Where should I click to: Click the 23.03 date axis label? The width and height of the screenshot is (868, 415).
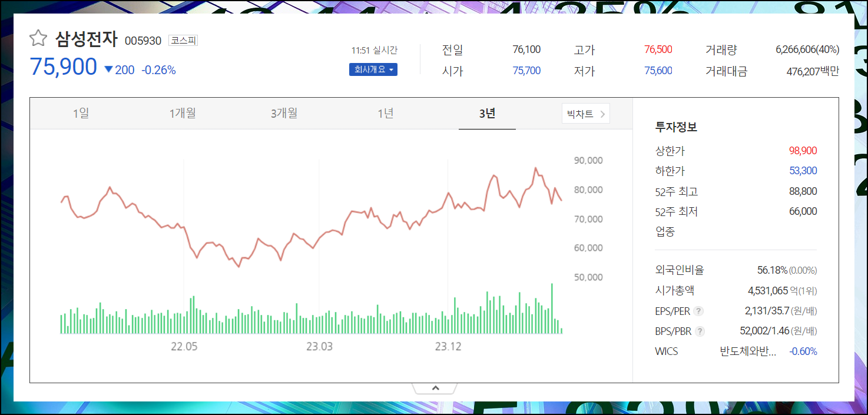click(x=319, y=347)
